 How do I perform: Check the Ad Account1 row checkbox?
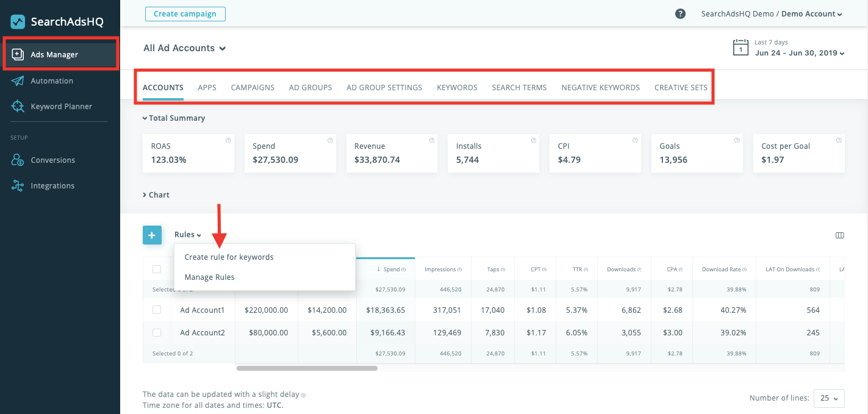point(156,310)
